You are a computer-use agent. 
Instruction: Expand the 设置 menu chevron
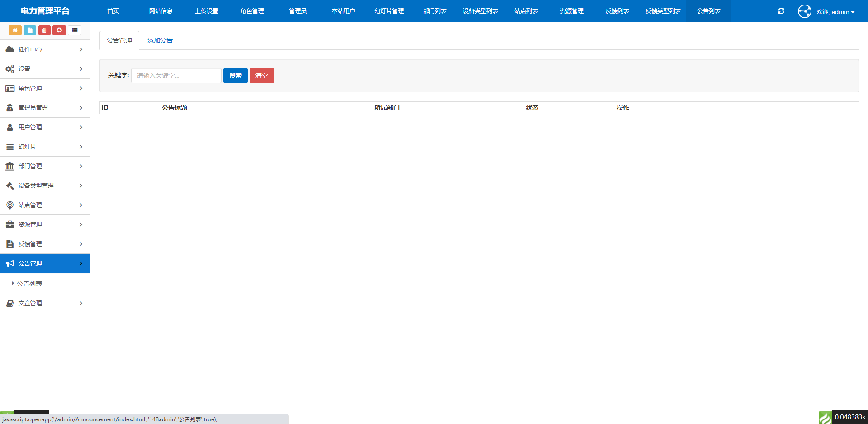pyautogui.click(x=81, y=69)
